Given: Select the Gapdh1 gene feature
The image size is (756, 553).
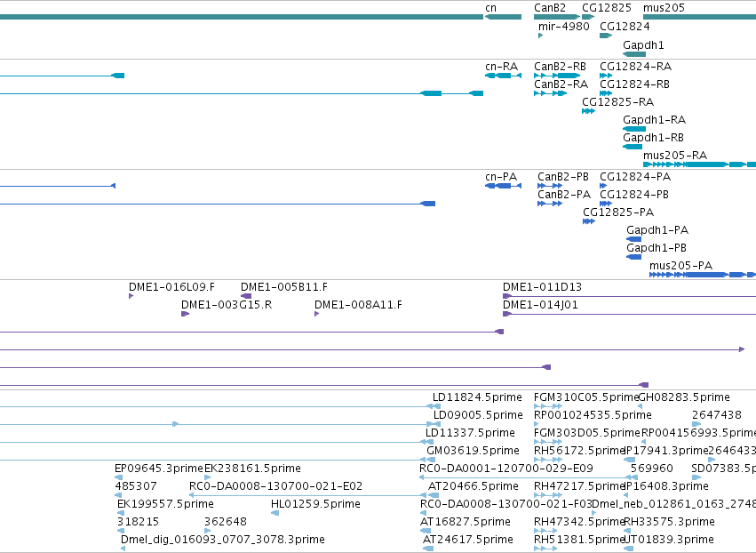Looking at the screenshot, I should tap(634, 54).
